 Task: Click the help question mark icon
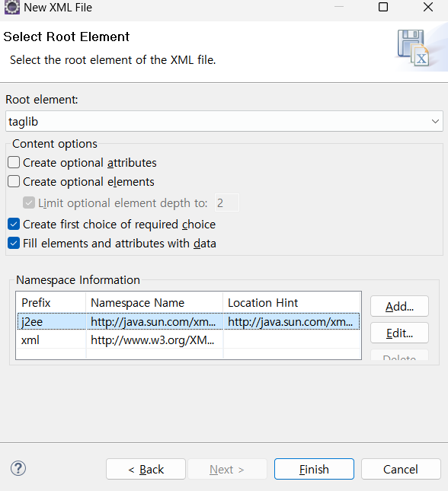18,468
